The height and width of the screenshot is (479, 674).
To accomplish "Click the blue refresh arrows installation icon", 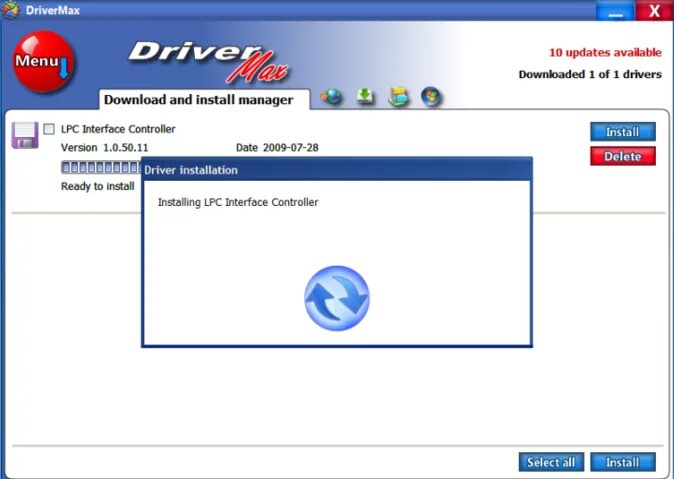I will click(337, 298).
